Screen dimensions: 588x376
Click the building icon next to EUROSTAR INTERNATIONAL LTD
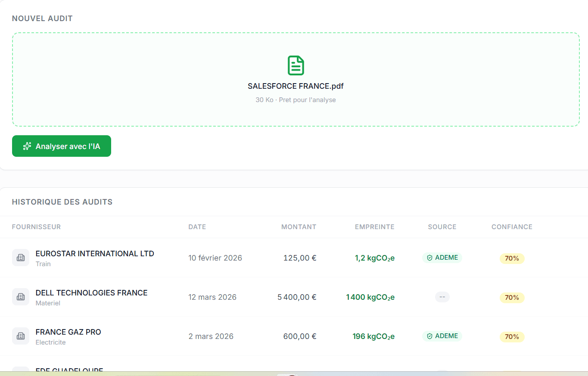click(21, 258)
